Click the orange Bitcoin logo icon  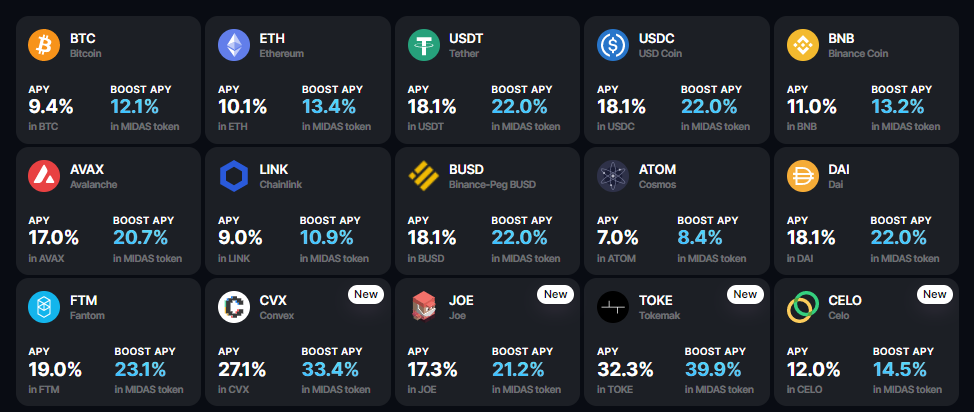click(x=44, y=45)
